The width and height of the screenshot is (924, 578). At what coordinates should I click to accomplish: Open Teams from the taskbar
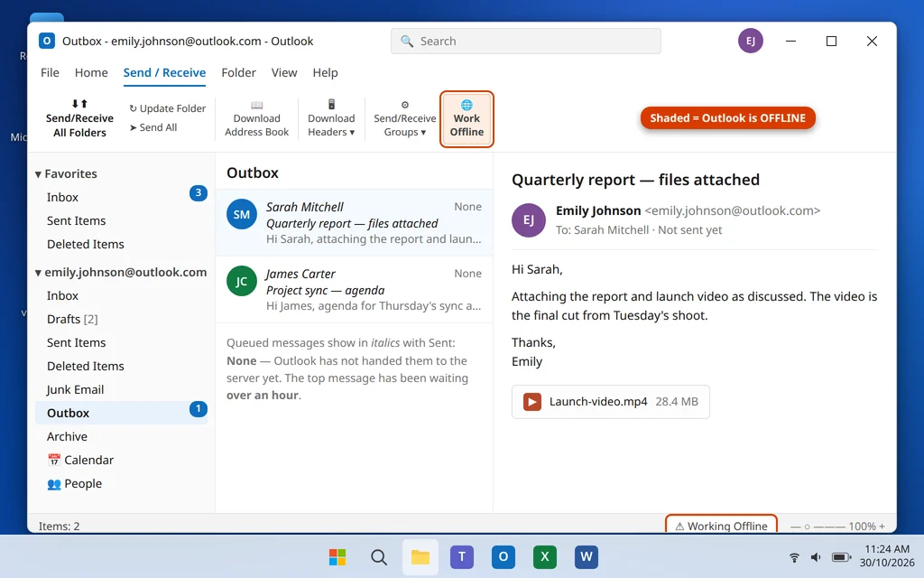[x=462, y=556]
